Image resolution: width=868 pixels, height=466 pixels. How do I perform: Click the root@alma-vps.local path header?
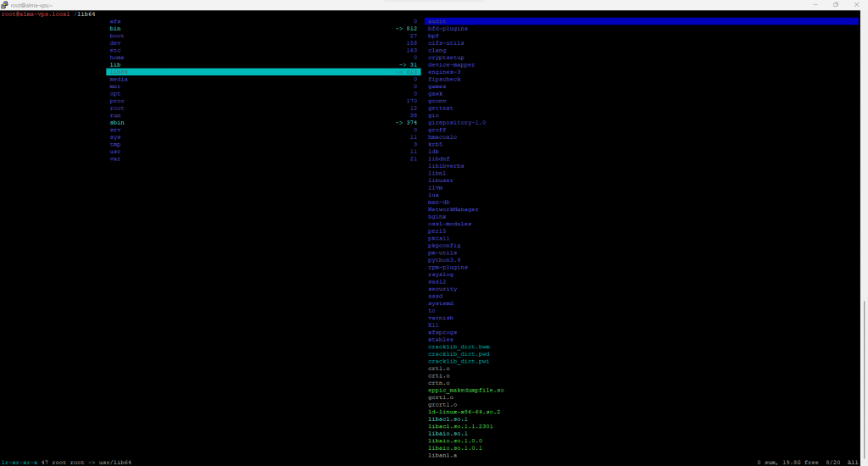pyautogui.click(x=37, y=14)
